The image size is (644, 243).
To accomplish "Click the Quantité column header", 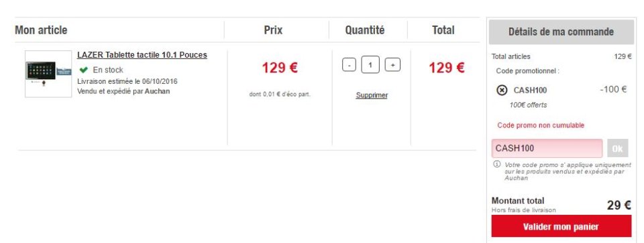I will [x=365, y=30].
